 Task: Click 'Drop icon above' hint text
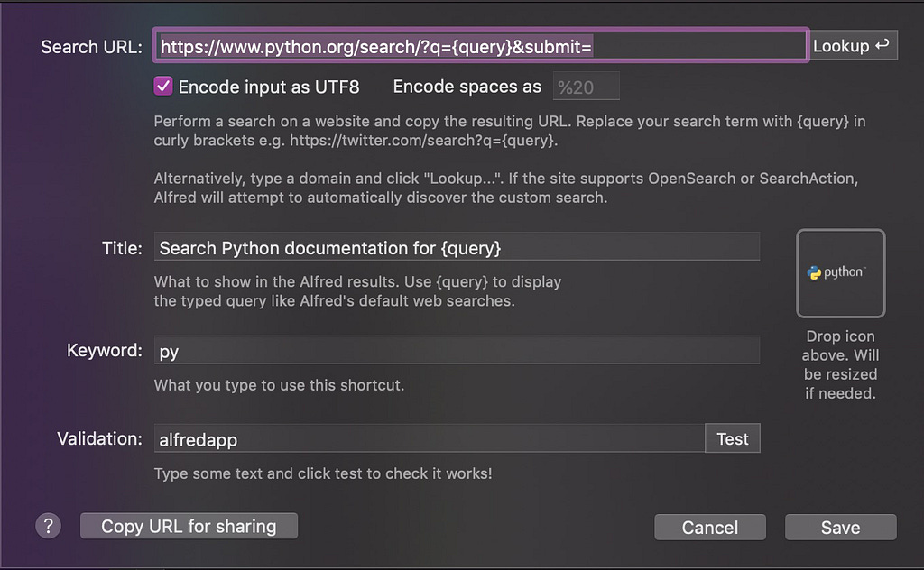[840, 364]
